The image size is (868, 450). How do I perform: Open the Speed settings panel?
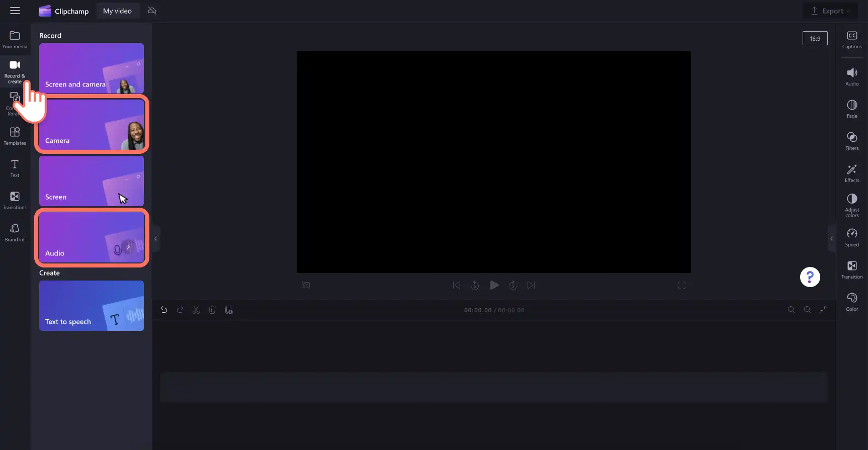(x=852, y=237)
